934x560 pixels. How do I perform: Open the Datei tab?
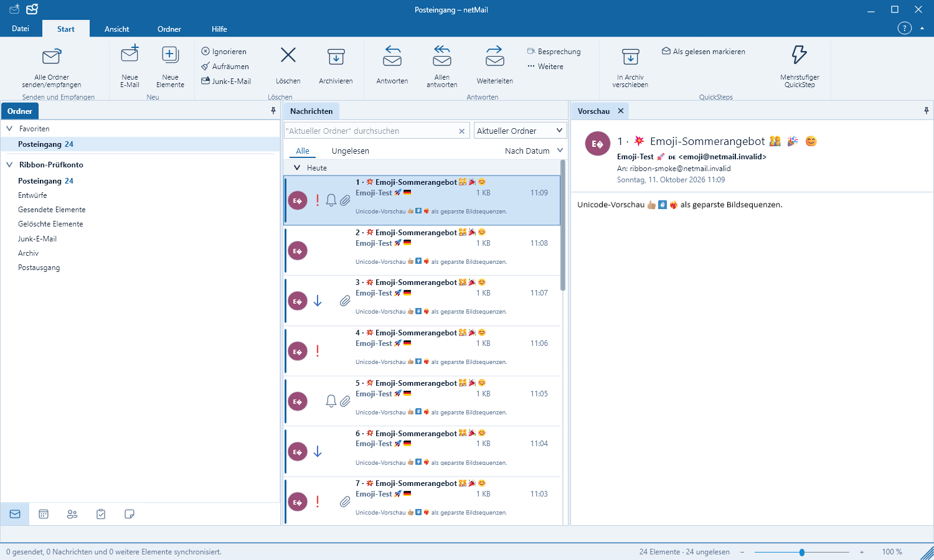pyautogui.click(x=21, y=29)
